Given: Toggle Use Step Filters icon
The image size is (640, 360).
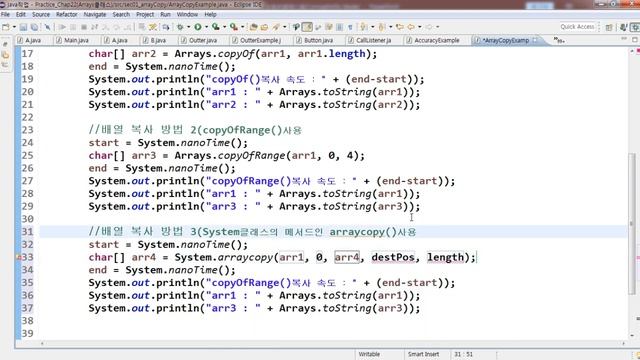Looking at the screenshot, I should point(153,27).
